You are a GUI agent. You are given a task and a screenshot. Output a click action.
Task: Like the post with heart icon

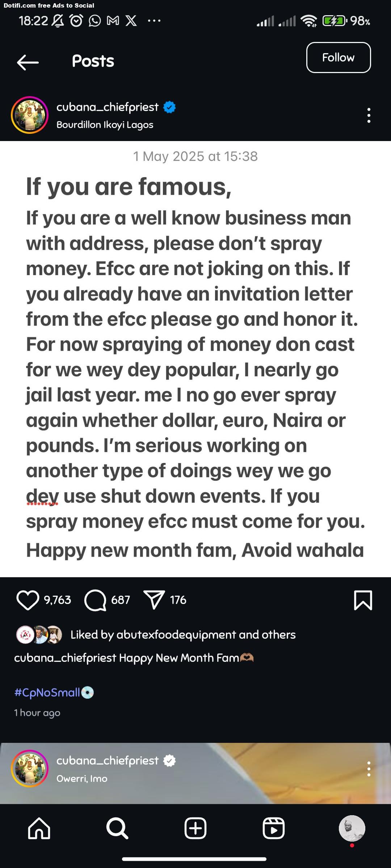tap(28, 600)
